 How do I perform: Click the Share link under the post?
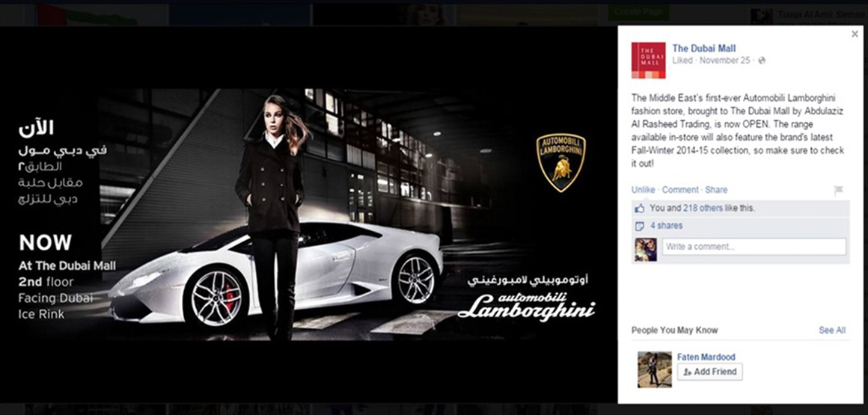point(716,190)
